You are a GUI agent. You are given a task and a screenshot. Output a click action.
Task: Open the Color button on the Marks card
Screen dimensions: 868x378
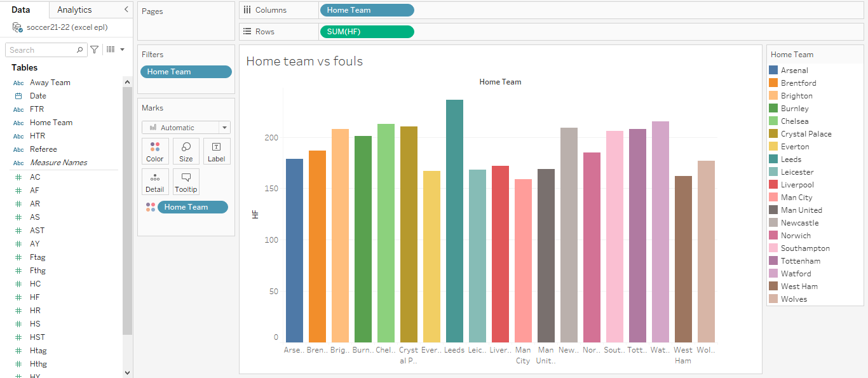coord(155,151)
